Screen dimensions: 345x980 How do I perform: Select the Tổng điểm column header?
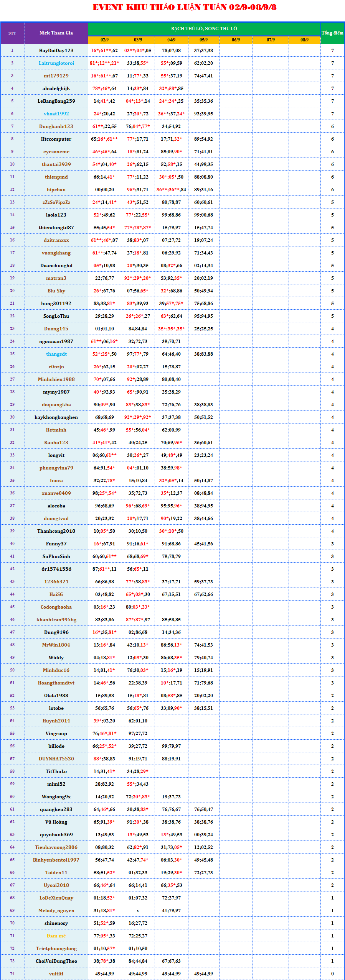pyautogui.click(x=332, y=33)
